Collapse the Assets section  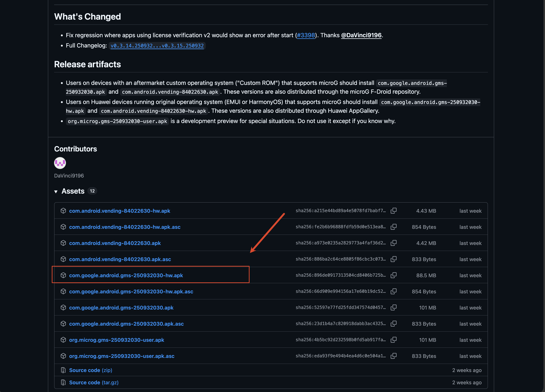tap(56, 192)
